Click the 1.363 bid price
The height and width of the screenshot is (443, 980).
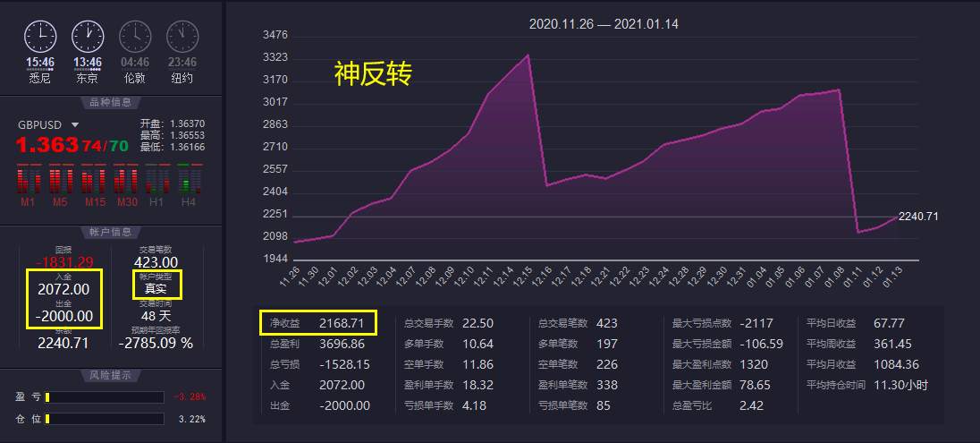point(46,145)
